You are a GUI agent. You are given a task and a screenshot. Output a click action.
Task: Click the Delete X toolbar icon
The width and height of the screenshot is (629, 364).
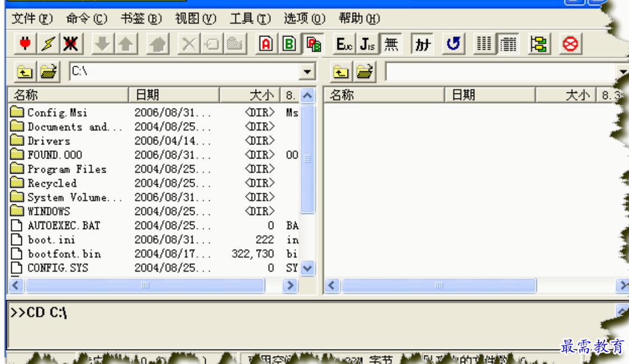coord(188,44)
